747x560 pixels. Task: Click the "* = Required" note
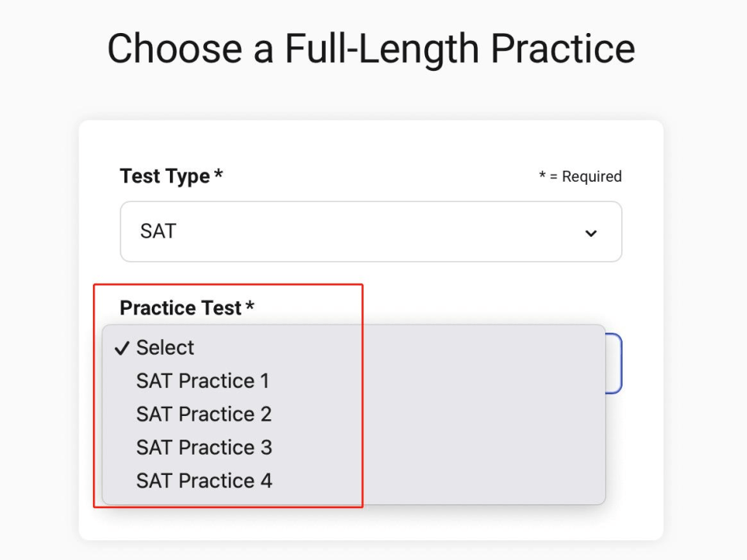point(580,177)
